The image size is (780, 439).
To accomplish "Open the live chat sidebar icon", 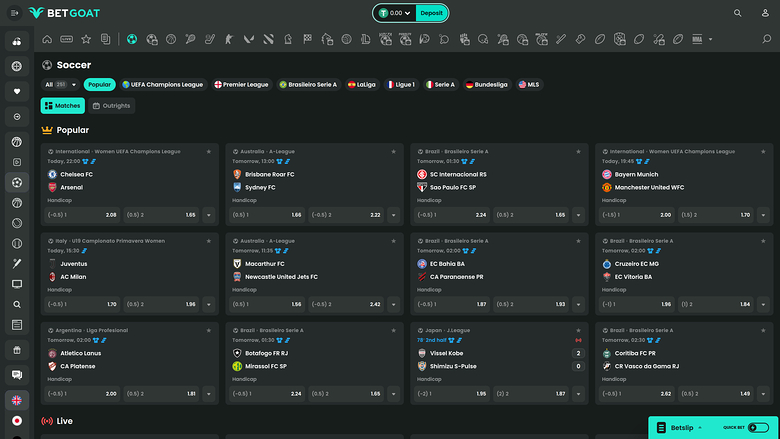I will [x=17, y=375].
